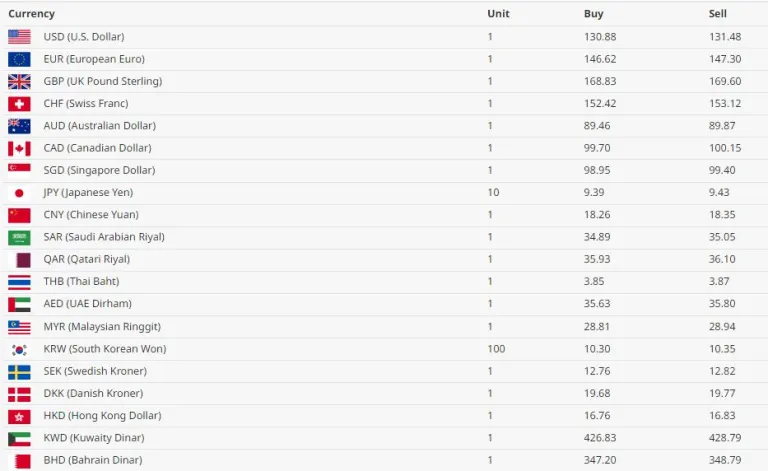The height and width of the screenshot is (471, 768).
Task: Select the AUD (Australian Dollar) row label
Action: coord(99,126)
